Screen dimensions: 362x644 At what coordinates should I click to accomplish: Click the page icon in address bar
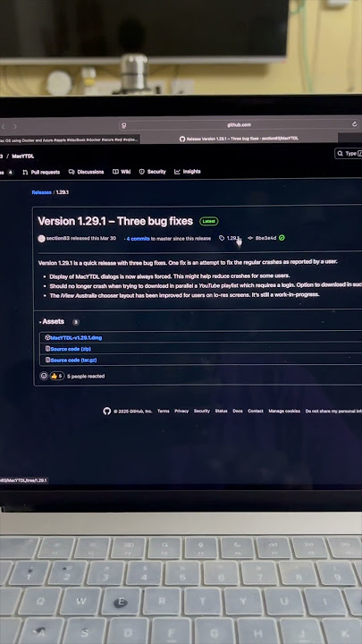point(124,126)
